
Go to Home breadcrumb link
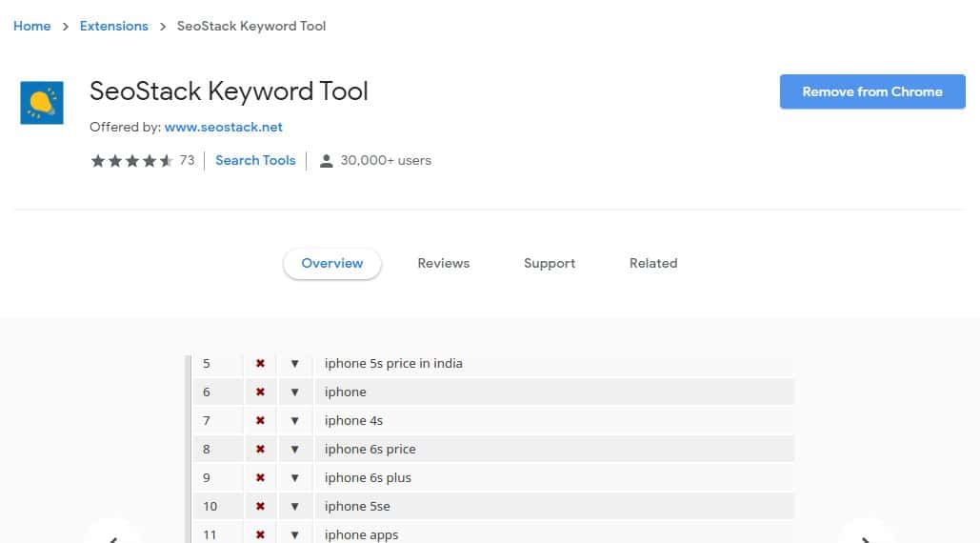point(31,27)
